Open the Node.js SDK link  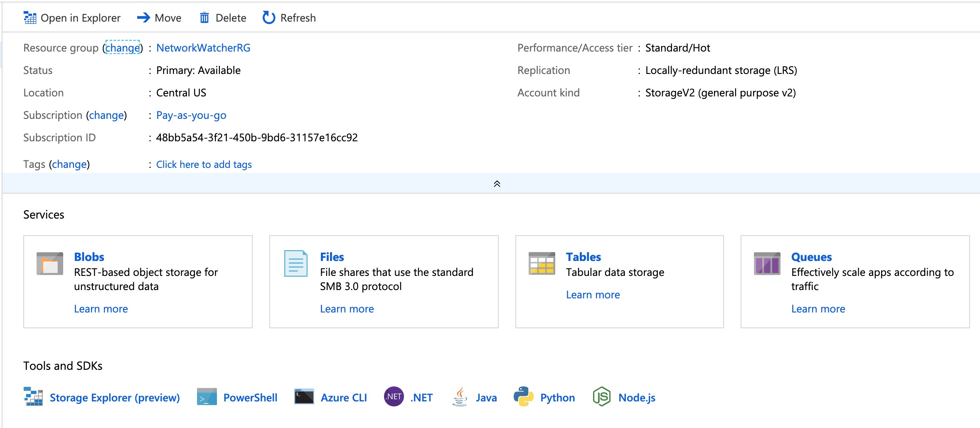tap(637, 398)
